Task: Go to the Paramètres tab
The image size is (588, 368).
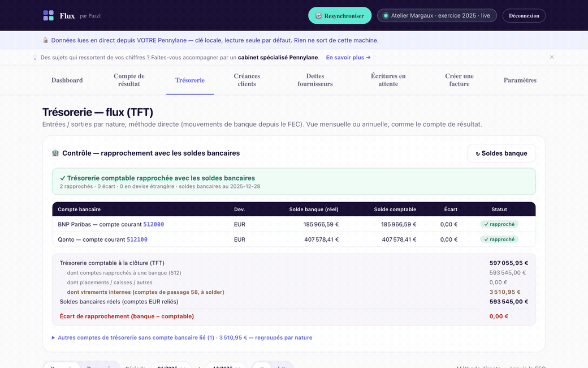Action: (520, 80)
